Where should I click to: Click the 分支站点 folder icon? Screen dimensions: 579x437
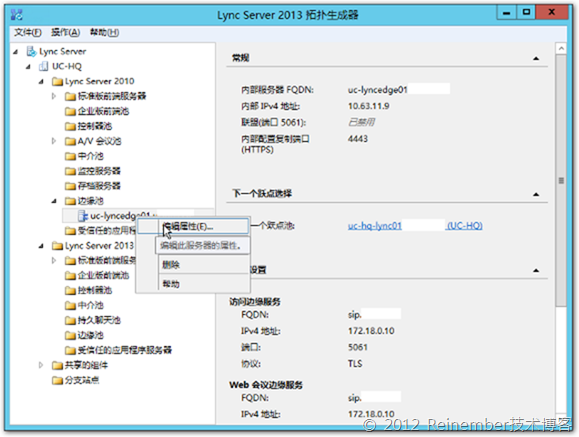click(57, 380)
